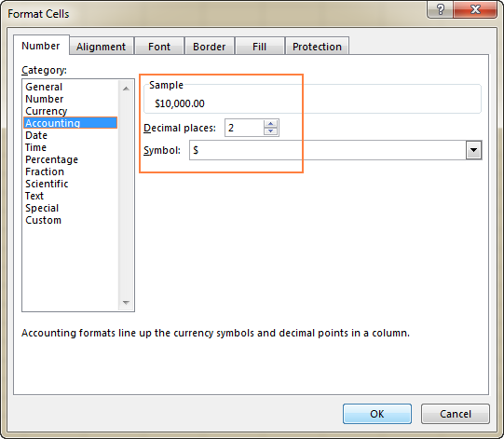Click the Help question mark button

point(440,9)
